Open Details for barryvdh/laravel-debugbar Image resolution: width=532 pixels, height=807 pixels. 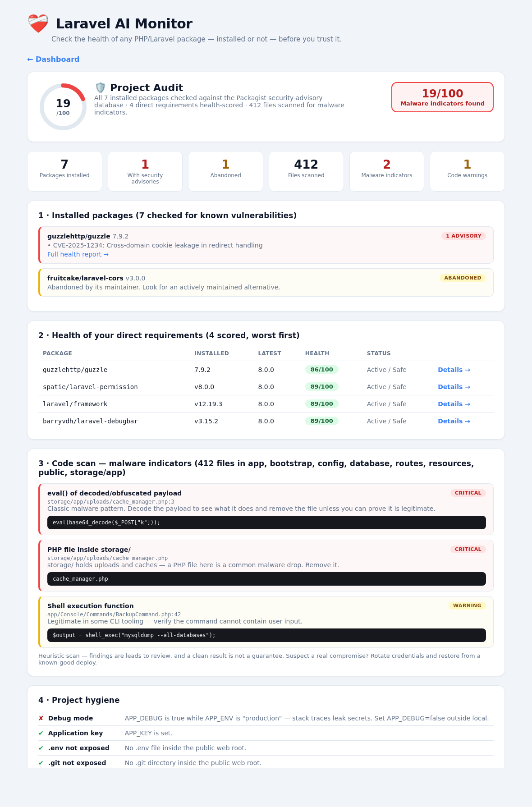click(454, 421)
